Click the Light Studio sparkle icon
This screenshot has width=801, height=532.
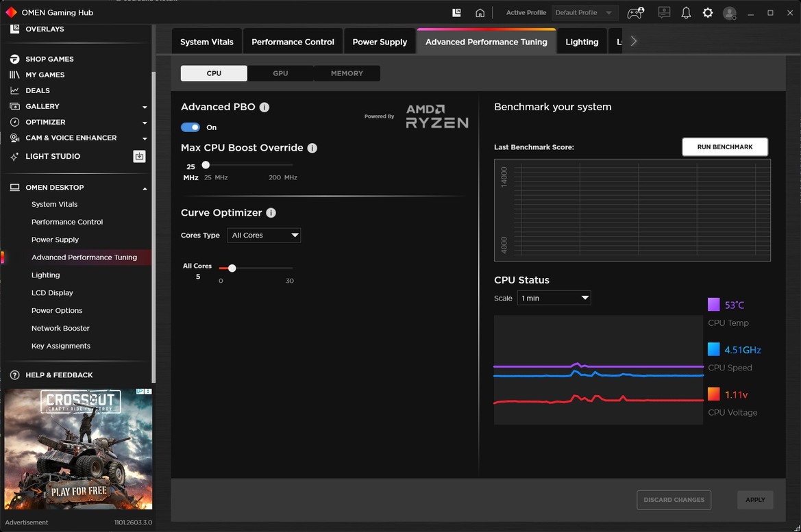coord(15,156)
